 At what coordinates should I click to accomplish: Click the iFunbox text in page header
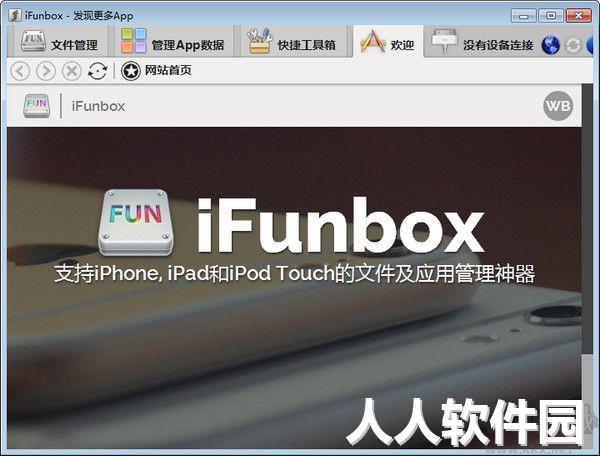tap(98, 106)
